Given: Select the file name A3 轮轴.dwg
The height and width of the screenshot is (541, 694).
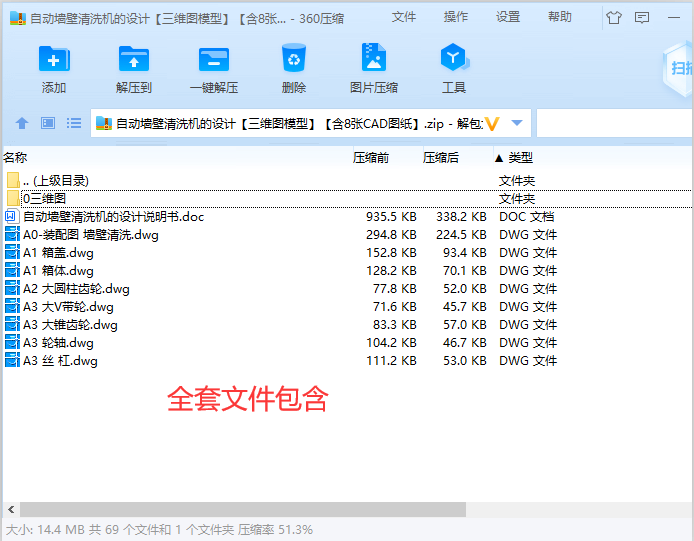Looking at the screenshot, I should 58,343.
